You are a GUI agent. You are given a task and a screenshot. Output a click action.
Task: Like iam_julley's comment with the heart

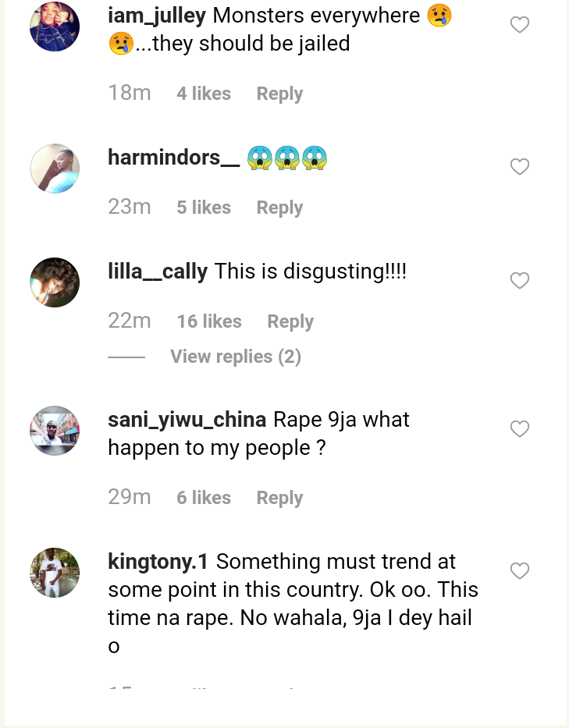click(x=519, y=25)
